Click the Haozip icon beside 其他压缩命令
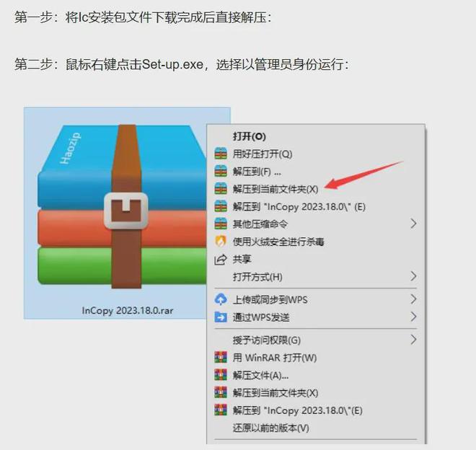Viewport: 476px width, 450px height. (221, 224)
